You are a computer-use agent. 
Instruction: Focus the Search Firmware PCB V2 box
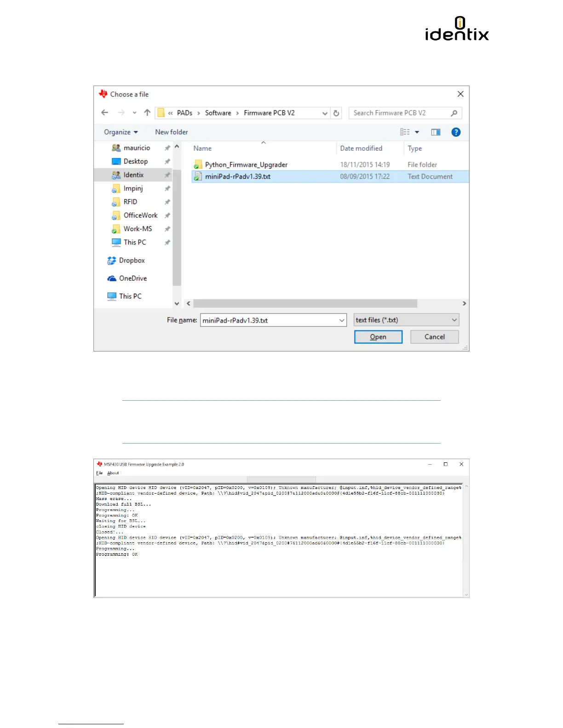tap(405, 113)
